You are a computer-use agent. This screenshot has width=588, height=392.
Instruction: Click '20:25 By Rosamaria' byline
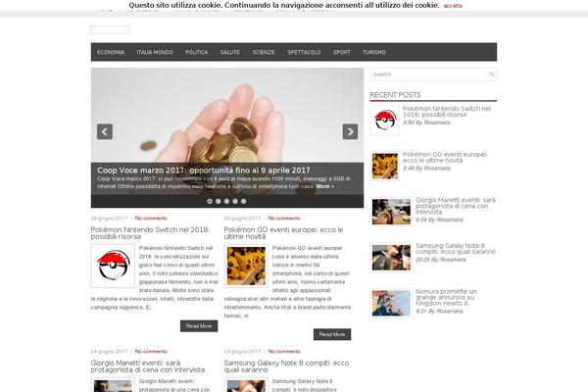tap(441, 260)
